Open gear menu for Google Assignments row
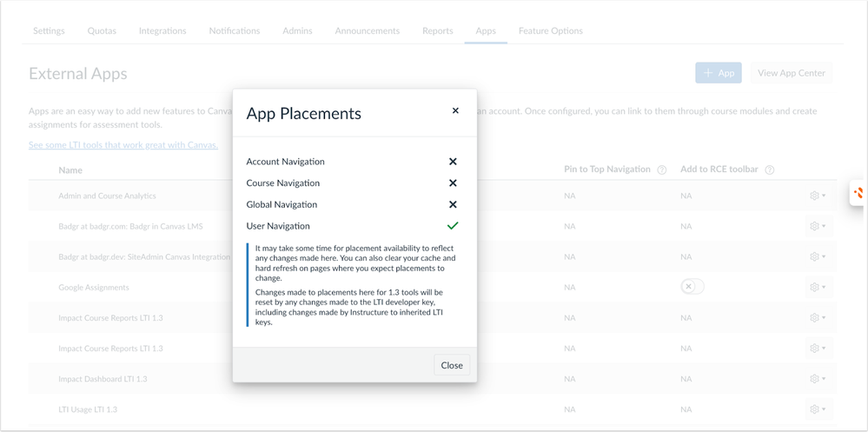 pos(817,287)
